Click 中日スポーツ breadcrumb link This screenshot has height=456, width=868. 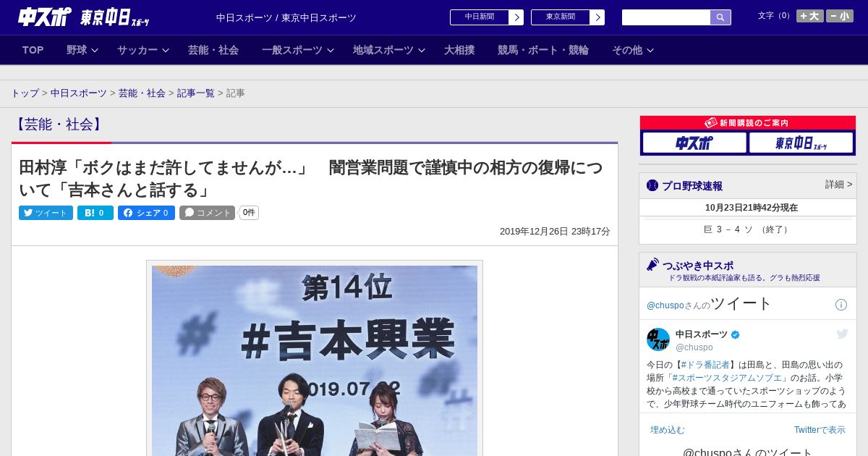point(79,93)
